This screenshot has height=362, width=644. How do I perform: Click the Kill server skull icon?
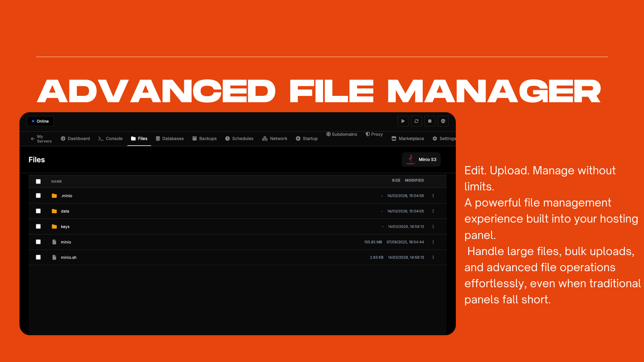[x=443, y=121]
